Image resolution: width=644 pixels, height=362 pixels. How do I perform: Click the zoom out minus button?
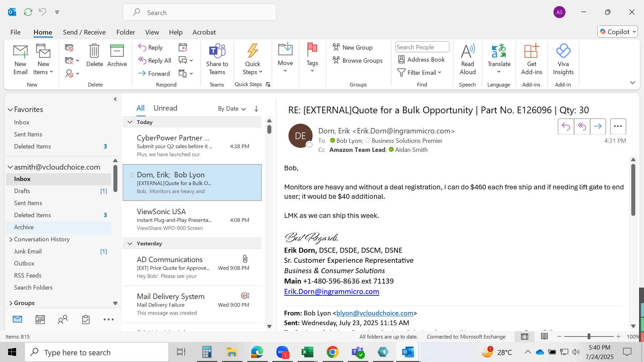(559, 337)
